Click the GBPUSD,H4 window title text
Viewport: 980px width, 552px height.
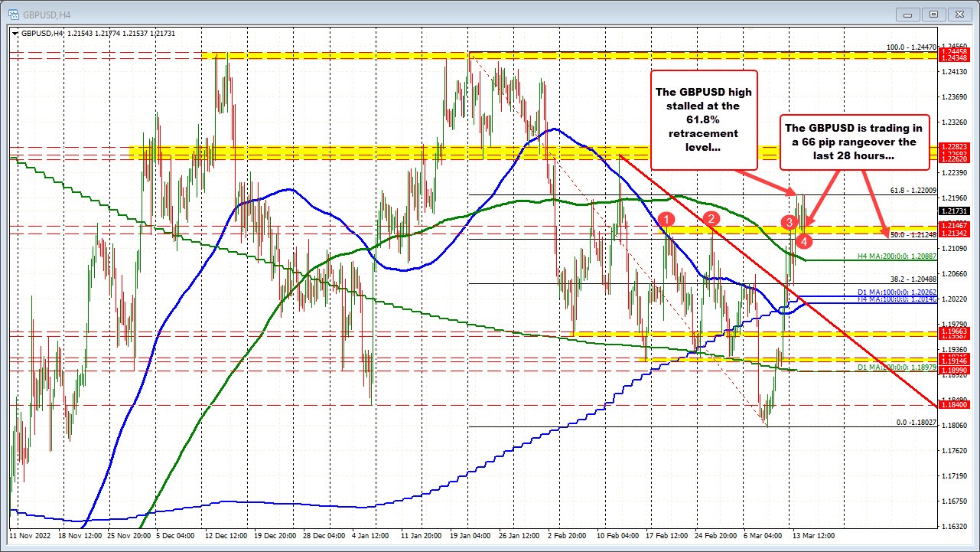tap(47, 14)
